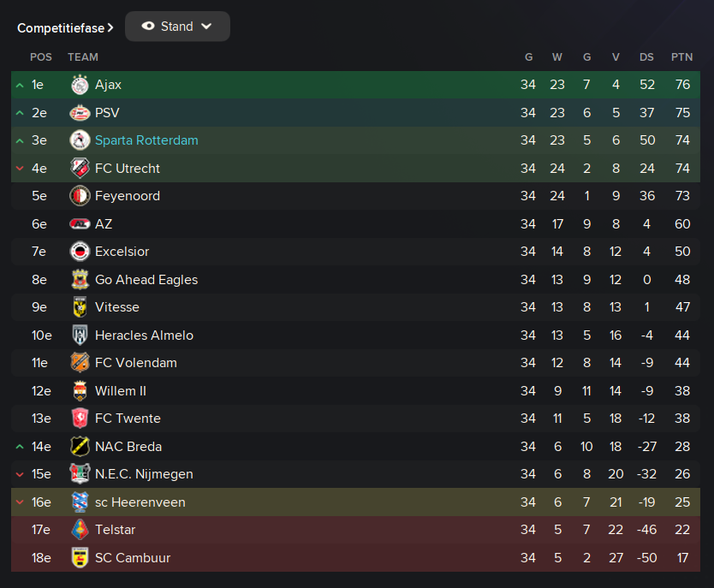This screenshot has height=588, width=714.
Task: Toggle the eye icon beside Stand
Action: click(148, 26)
